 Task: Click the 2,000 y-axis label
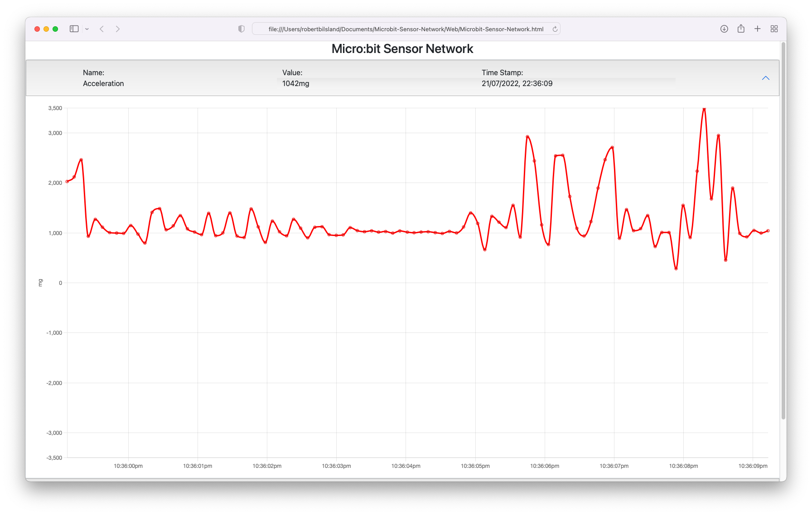(55, 183)
